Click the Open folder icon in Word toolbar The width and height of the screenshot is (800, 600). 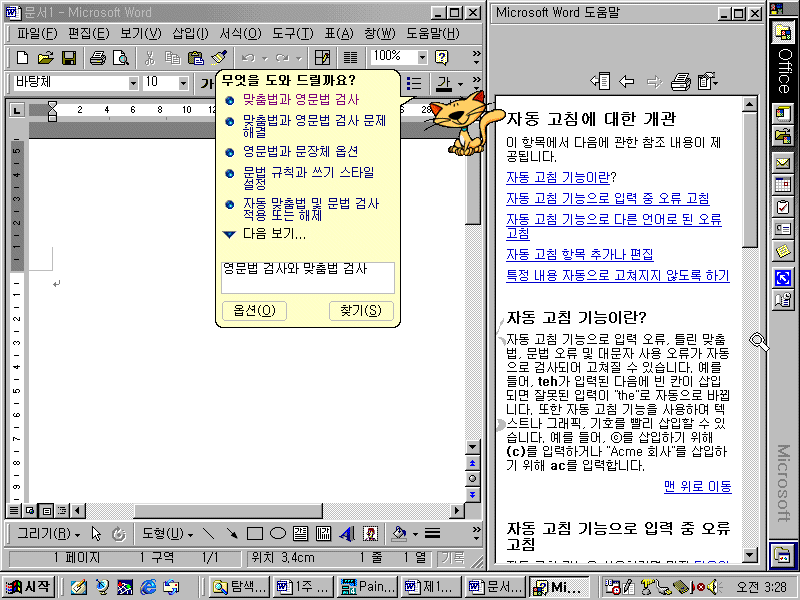[45, 57]
